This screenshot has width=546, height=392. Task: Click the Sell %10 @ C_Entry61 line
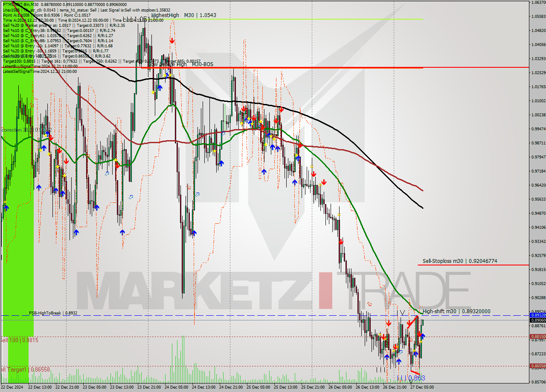coord(58,35)
